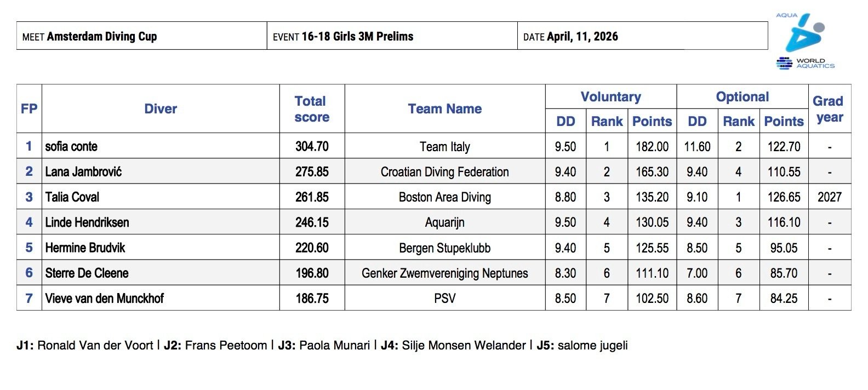Image resolution: width=868 pixels, height=390 pixels.
Task: Click the Boston Area Diving team cell
Action: [x=444, y=197]
